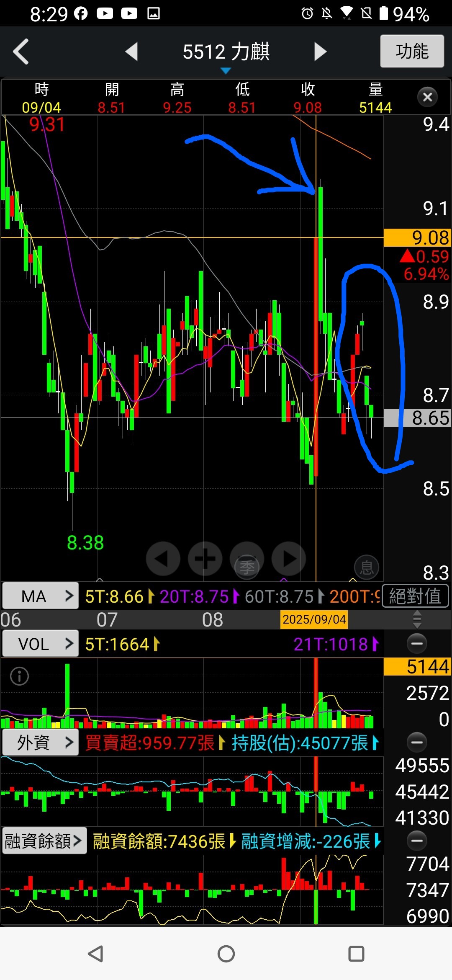
Task: Open the VOL indicator selector
Action: pyautogui.click(x=41, y=644)
